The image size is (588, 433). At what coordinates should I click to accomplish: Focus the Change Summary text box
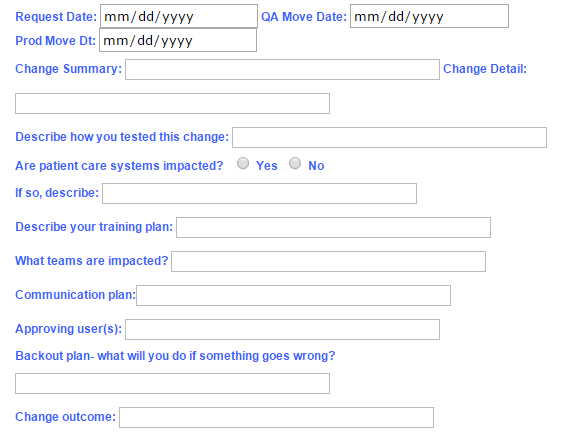282,69
